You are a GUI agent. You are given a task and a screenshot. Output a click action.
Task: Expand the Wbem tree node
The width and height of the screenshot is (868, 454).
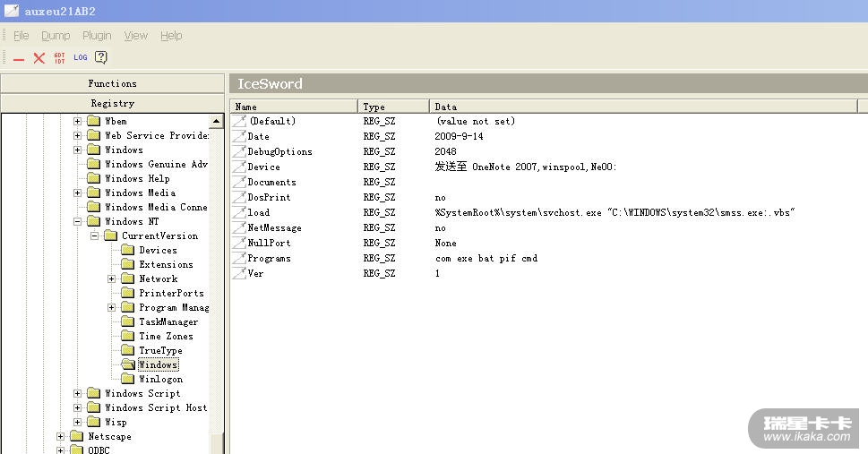point(78,121)
